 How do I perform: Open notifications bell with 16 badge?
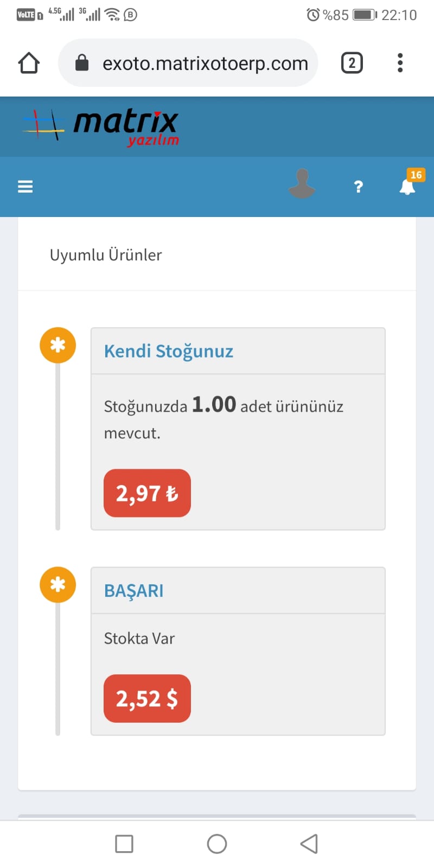pyautogui.click(x=408, y=186)
